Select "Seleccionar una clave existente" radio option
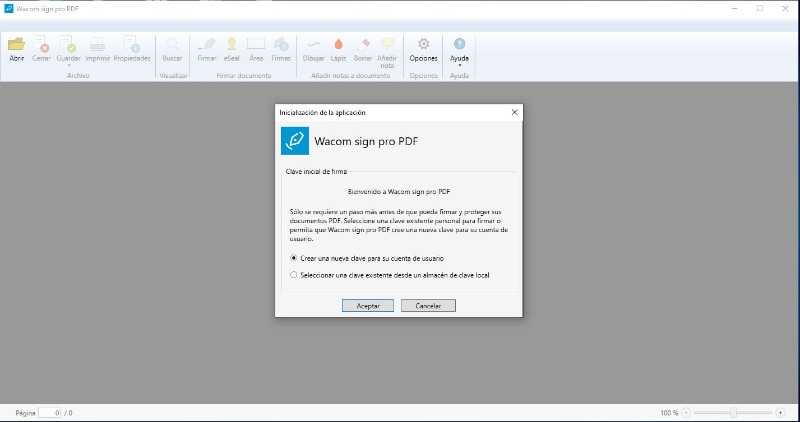This screenshot has height=422, width=800. [294, 274]
